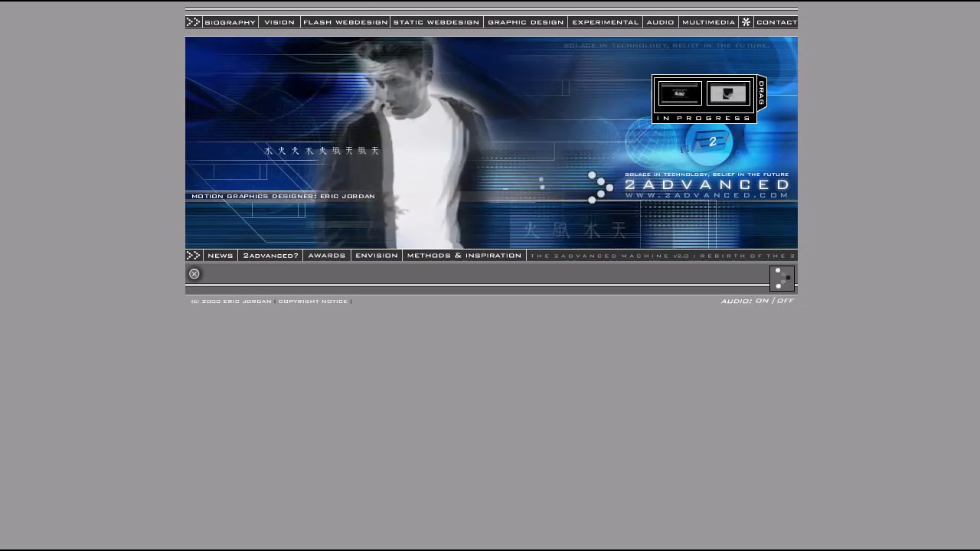Go to the Awards section
This screenshot has height=551, width=980.
point(327,256)
